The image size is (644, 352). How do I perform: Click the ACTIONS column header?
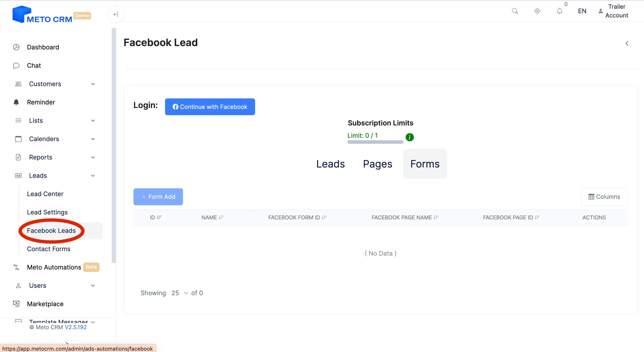point(594,217)
